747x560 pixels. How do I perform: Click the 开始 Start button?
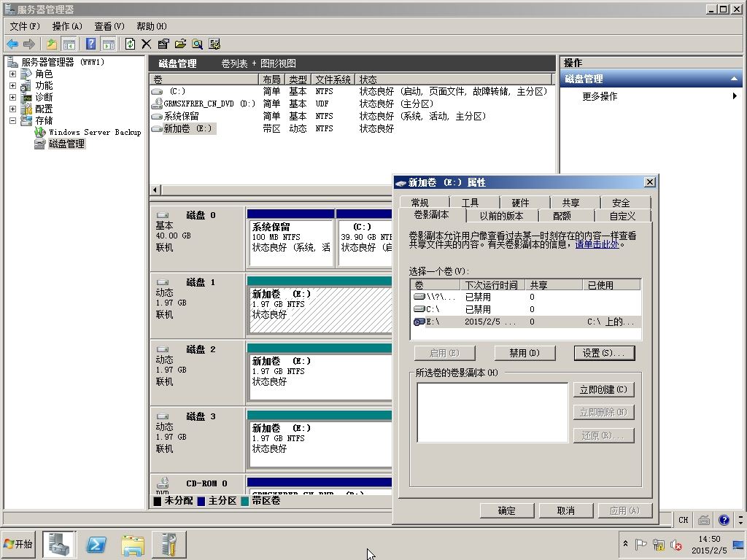click(x=18, y=544)
